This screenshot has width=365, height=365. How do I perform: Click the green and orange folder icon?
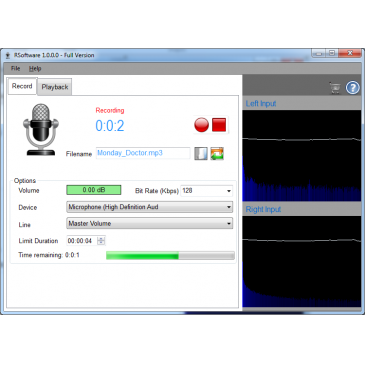coord(217,154)
